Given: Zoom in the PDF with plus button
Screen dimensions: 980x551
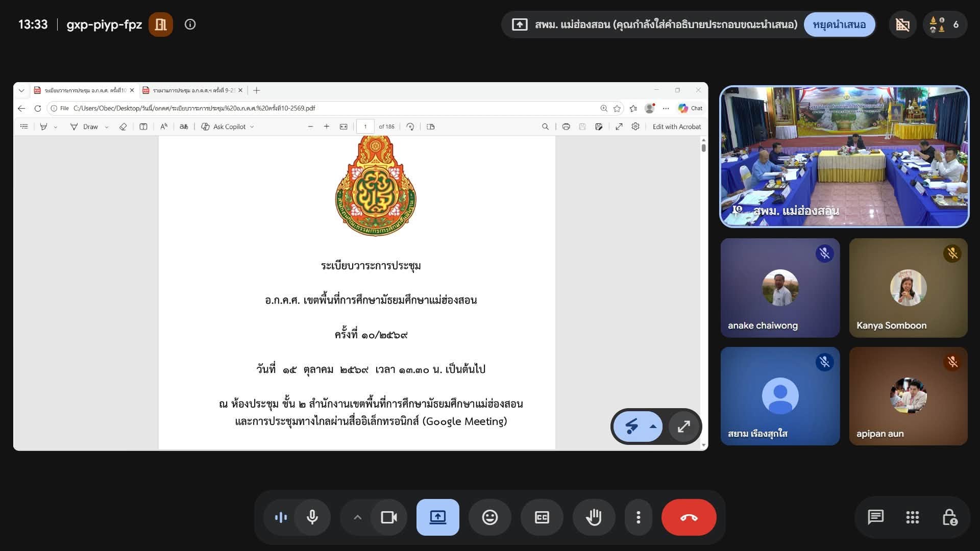Looking at the screenshot, I should [327, 127].
